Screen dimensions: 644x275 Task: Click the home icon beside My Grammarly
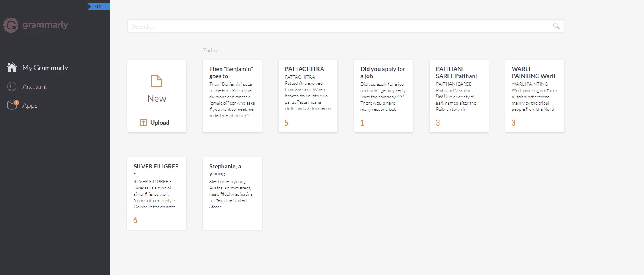[12, 67]
